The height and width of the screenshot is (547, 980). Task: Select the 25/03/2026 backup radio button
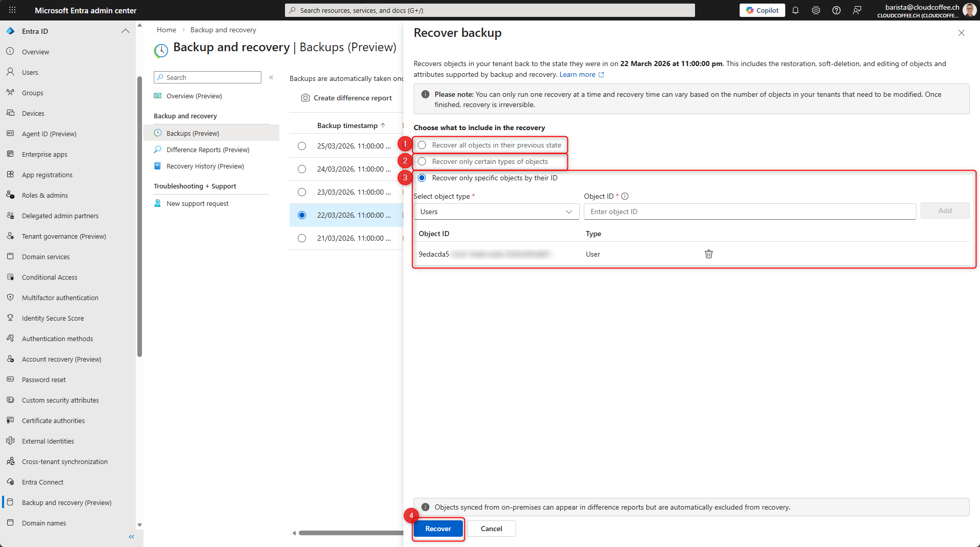click(x=302, y=146)
